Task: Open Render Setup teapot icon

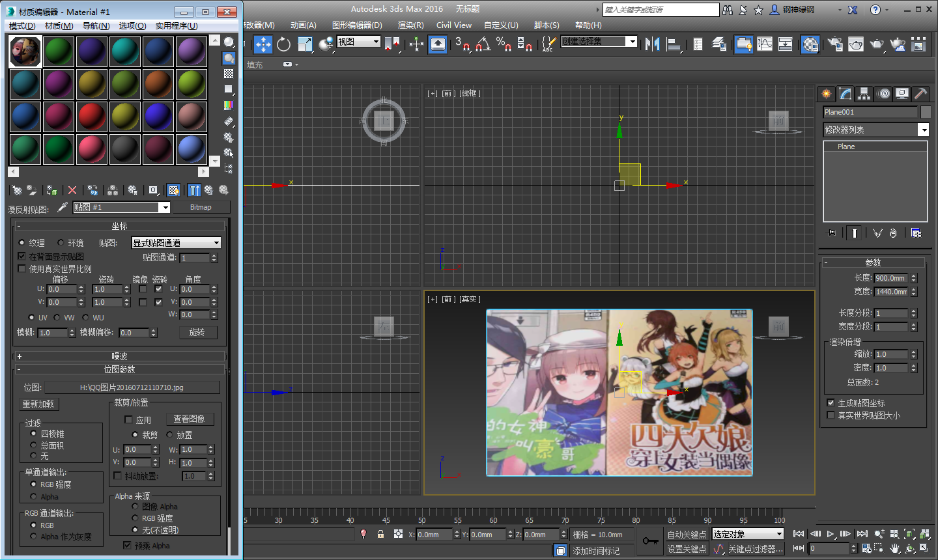Action: coord(834,44)
